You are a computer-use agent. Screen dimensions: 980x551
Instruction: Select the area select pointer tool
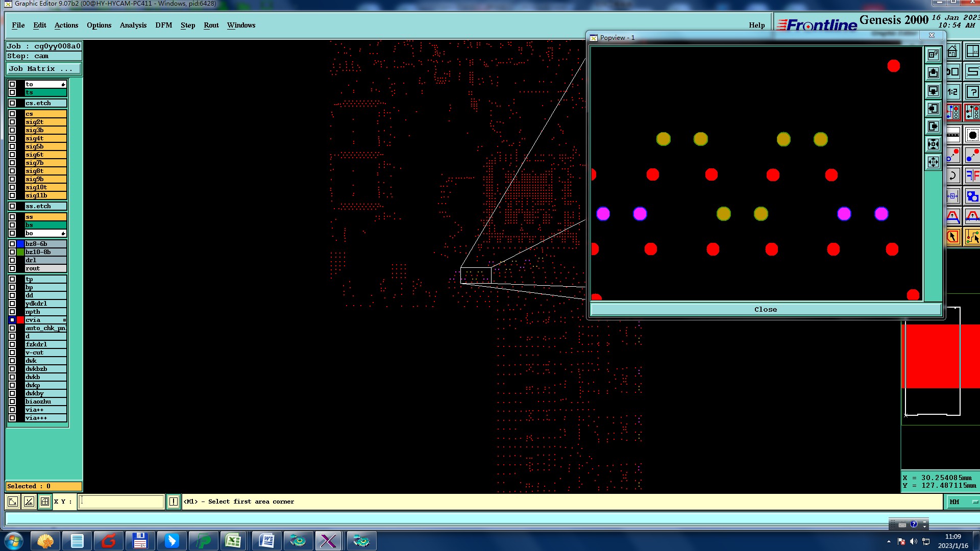point(953,237)
